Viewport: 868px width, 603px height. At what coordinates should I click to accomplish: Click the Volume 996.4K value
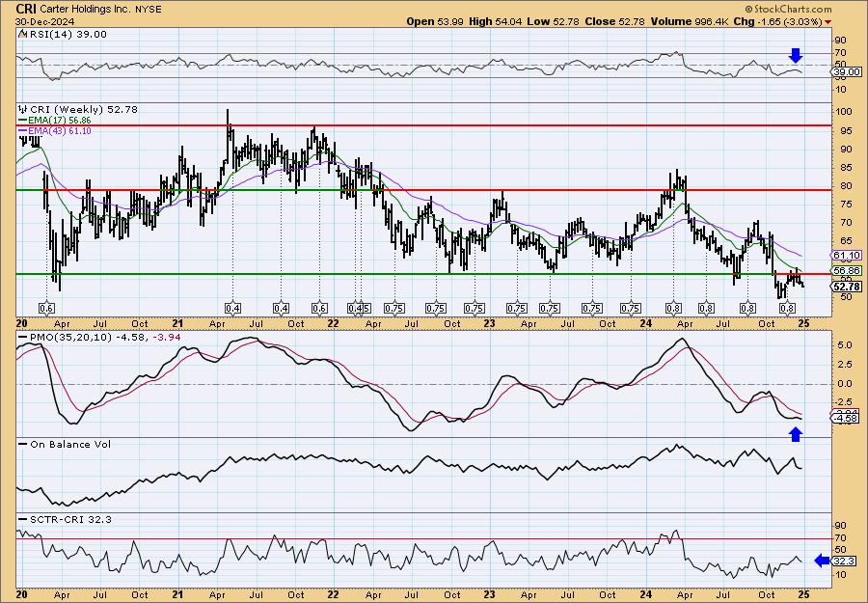(688, 21)
